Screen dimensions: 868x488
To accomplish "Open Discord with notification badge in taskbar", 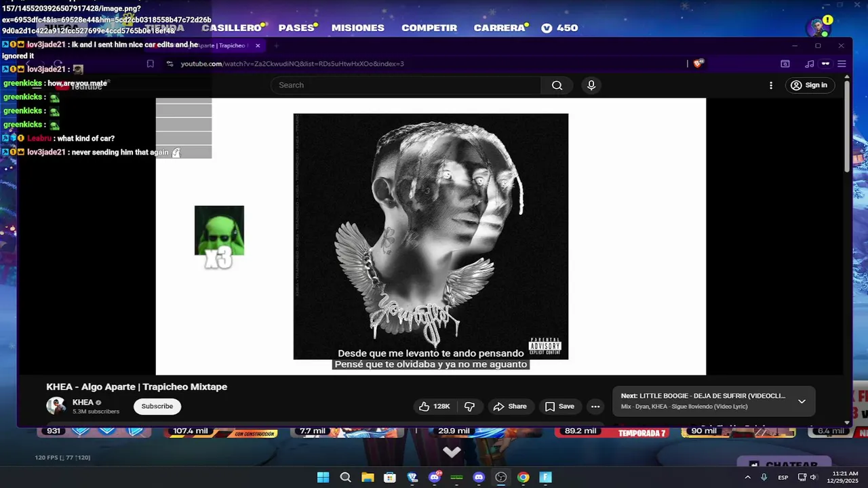I will 435,477.
